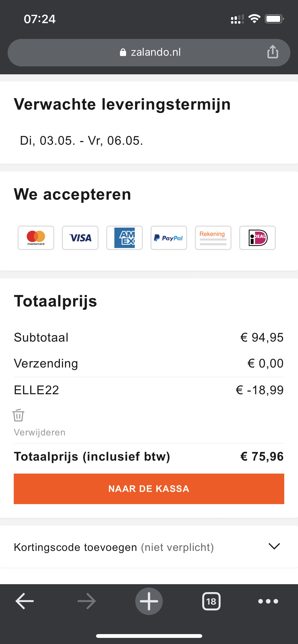Go back with the browser back arrow

[x=24, y=601]
